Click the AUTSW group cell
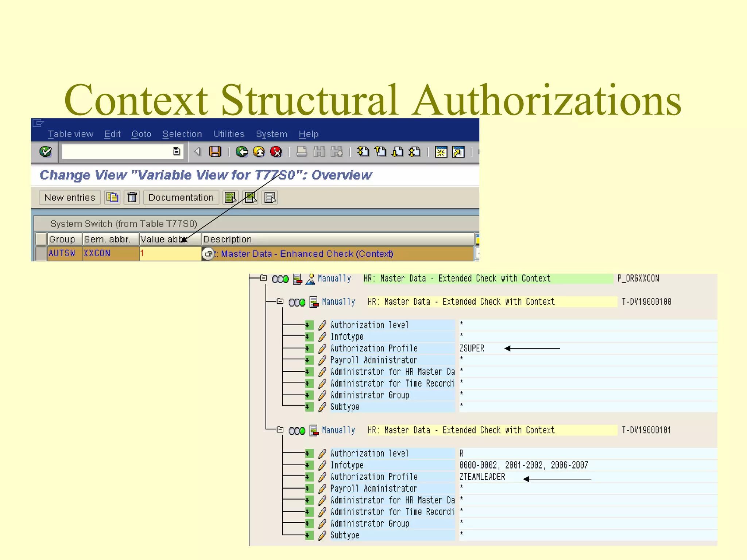This screenshot has height=560, width=747. 65,253
